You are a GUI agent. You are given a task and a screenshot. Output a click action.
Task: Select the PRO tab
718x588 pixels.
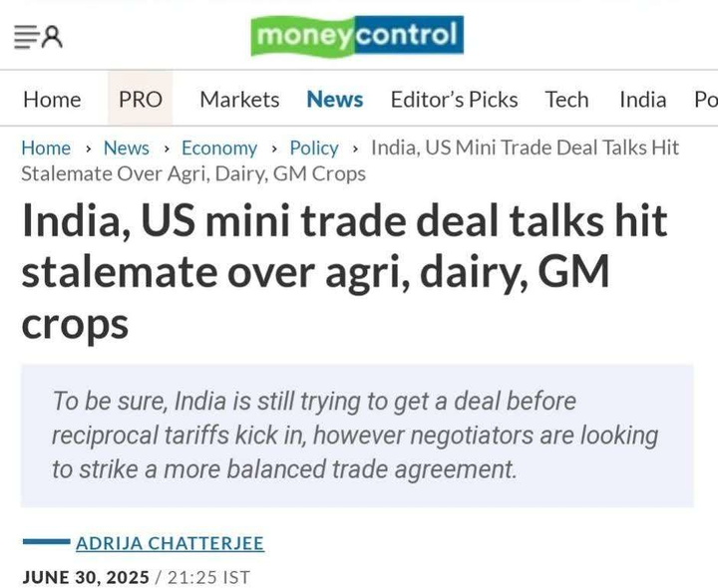point(141,99)
